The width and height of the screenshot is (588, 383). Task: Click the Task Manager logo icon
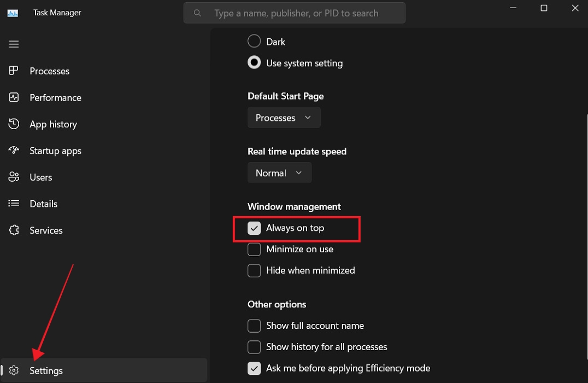pos(13,12)
